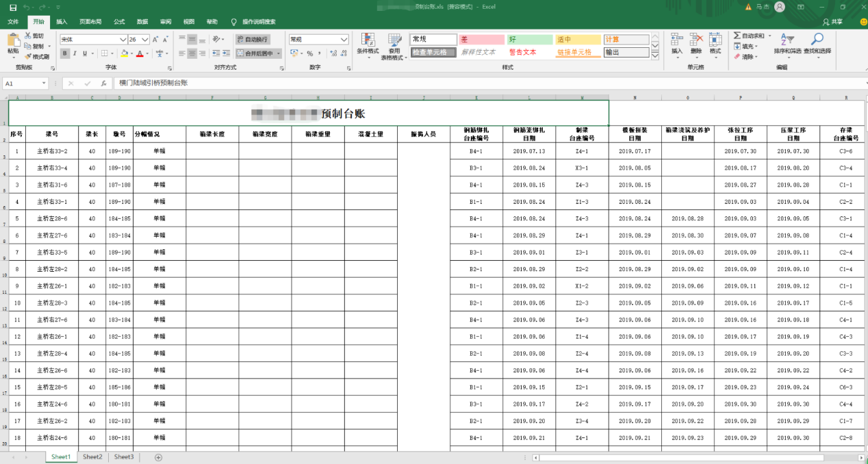The height and width of the screenshot is (464, 868).
Task: Expand the number format dropdown showing 常规
Action: [x=344, y=39]
